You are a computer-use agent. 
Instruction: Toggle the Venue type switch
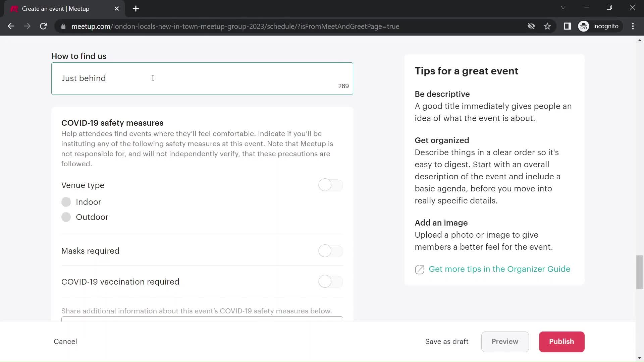click(x=330, y=185)
